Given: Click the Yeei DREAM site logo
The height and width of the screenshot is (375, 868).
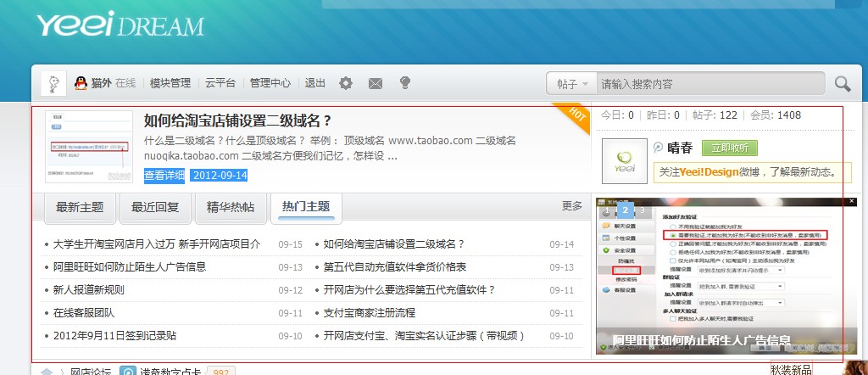Looking at the screenshot, I should [x=120, y=25].
